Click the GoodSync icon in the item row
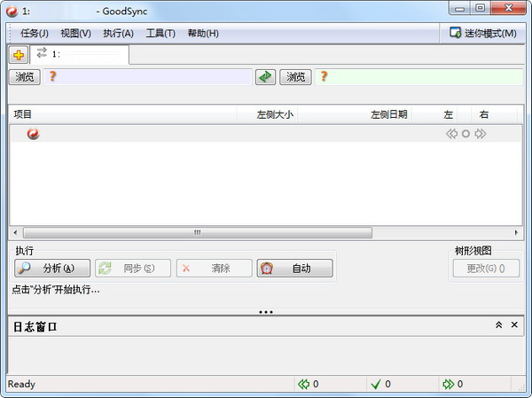The height and width of the screenshot is (398, 532). click(34, 134)
